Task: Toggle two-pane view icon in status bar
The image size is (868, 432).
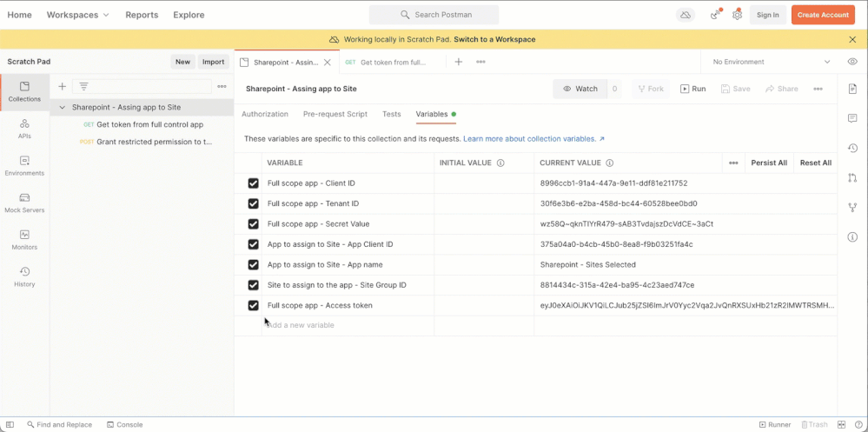Action: [x=843, y=425]
